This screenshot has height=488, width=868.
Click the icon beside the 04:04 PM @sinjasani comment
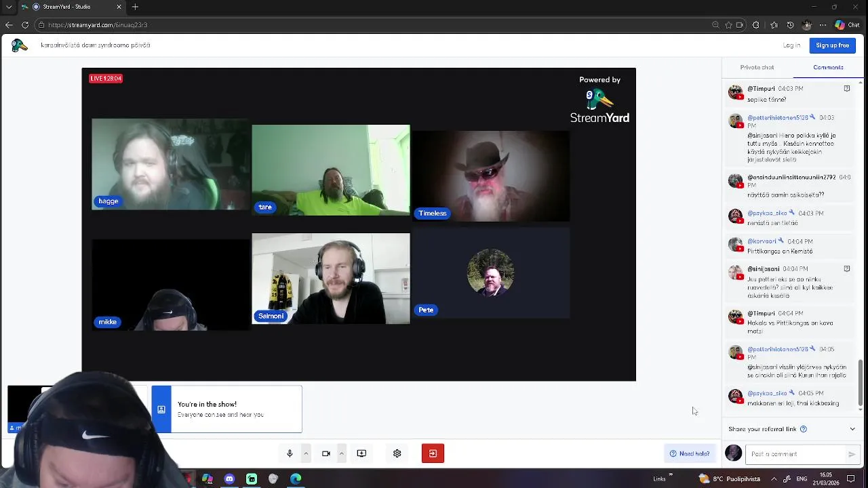pos(847,269)
